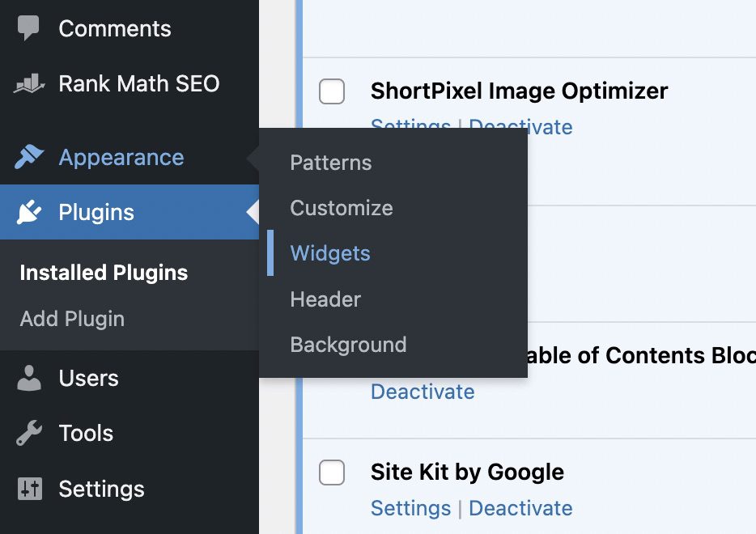
Task: Check the ShortPixel Image Optimizer checkbox
Action: tap(332, 91)
